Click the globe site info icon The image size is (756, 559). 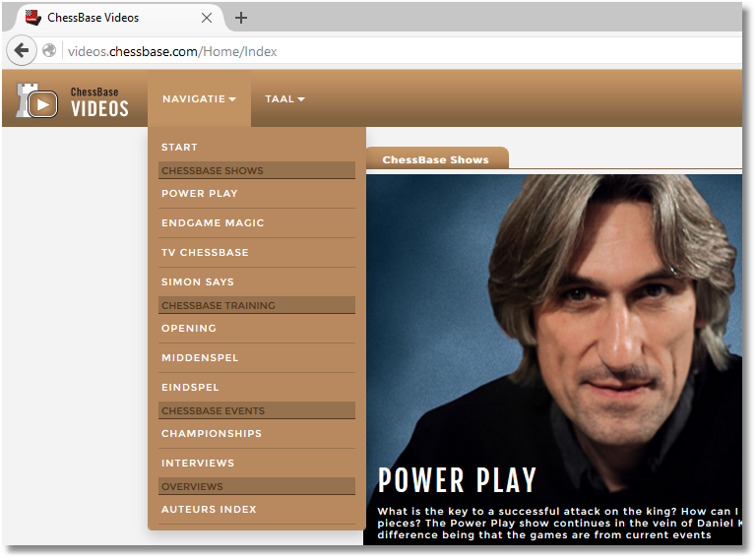click(49, 50)
